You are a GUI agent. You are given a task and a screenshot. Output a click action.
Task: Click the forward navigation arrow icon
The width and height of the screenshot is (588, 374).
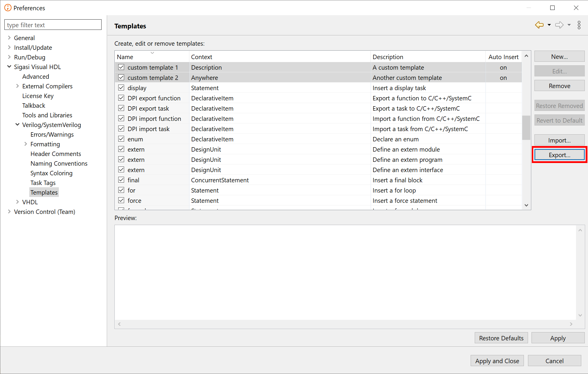(559, 25)
